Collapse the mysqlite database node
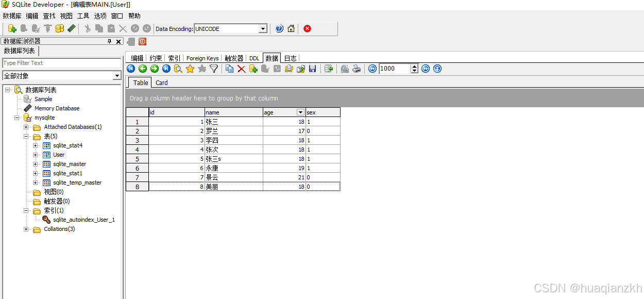This screenshot has width=644, height=299. coord(17,118)
